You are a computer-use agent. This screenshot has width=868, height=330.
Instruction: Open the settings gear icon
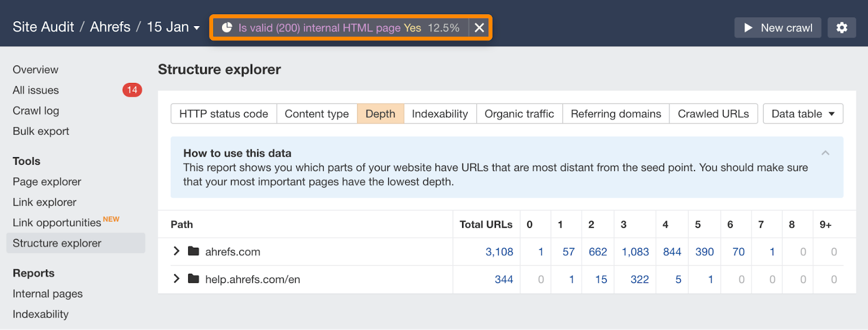(x=841, y=28)
